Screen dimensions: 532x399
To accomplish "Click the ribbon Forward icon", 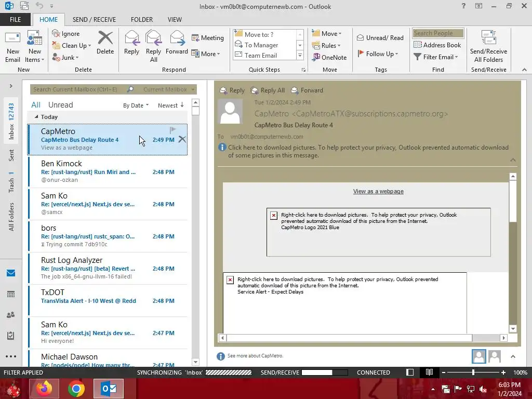I will point(177,43).
